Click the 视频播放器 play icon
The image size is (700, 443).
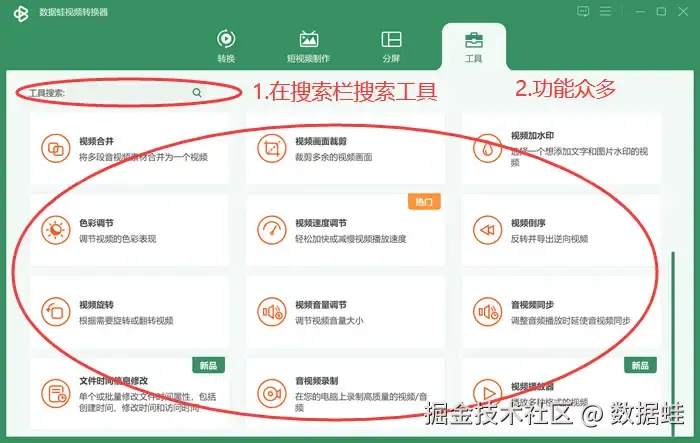pyautogui.click(x=488, y=393)
